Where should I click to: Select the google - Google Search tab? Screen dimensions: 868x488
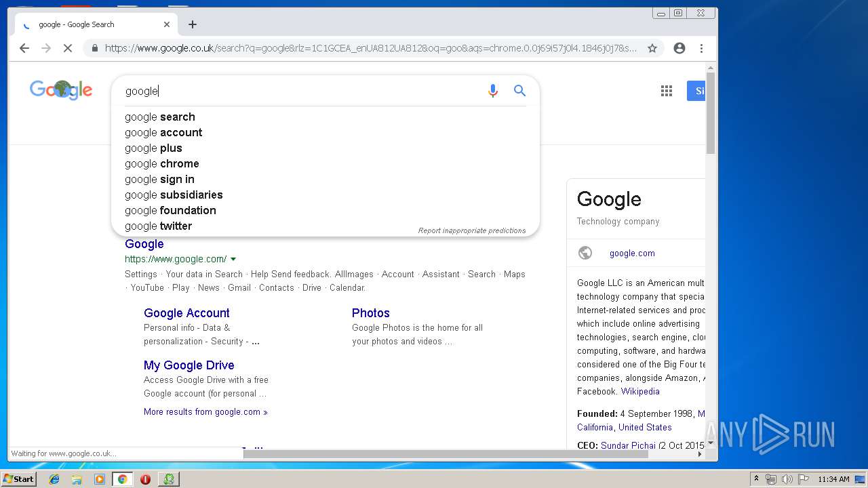pyautogui.click(x=95, y=24)
